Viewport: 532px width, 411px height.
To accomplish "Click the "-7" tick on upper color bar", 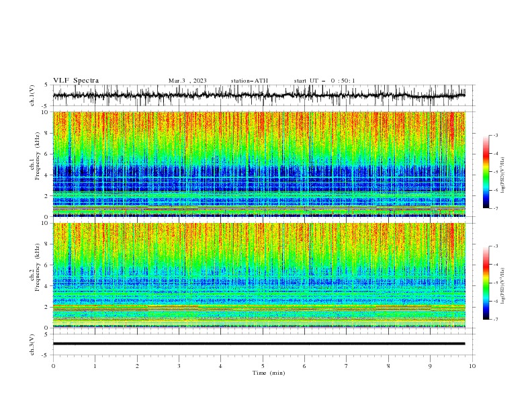I will point(495,208).
